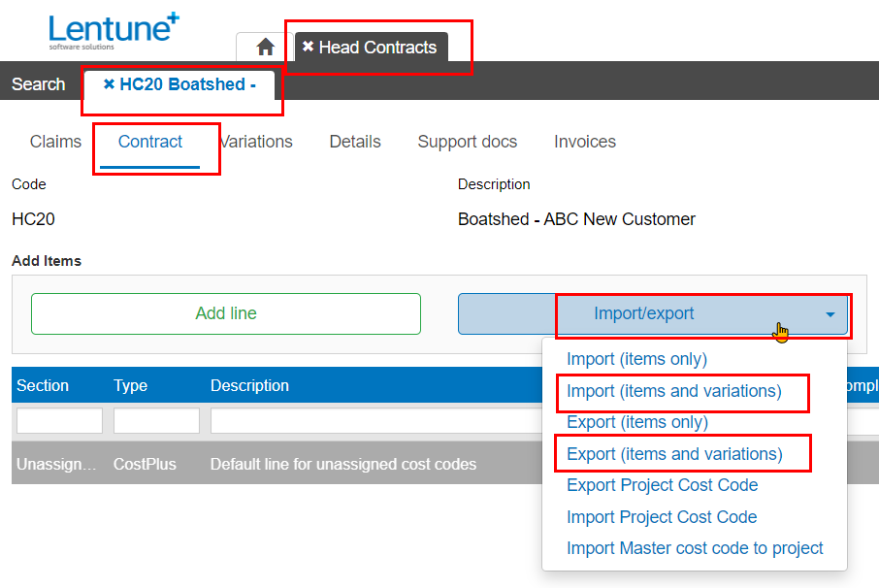This screenshot has width=879, height=588.
Task: Select the Unassigned CostPlus default line row
Action: 291,464
